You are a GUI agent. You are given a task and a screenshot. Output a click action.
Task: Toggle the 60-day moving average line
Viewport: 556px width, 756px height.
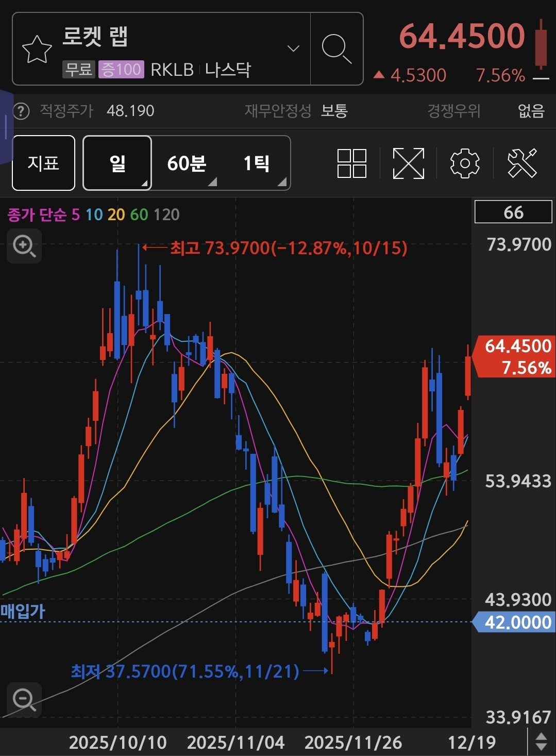[139, 215]
